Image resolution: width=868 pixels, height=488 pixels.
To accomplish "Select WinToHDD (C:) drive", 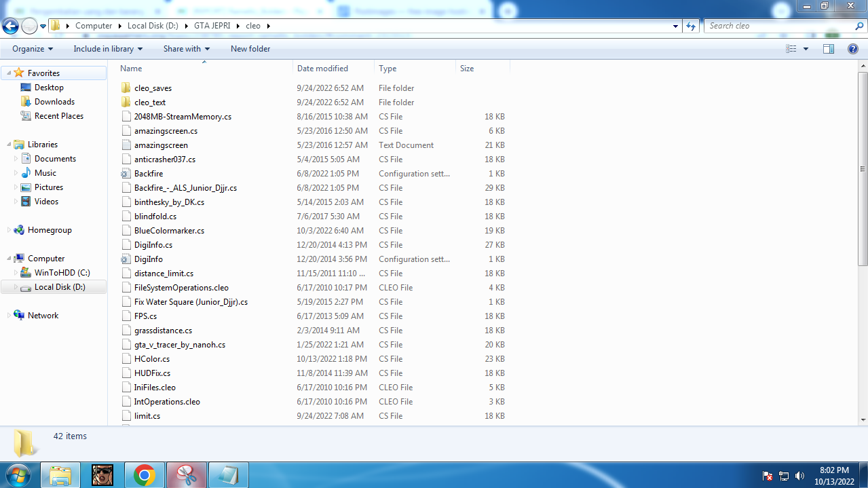I will pos(62,273).
